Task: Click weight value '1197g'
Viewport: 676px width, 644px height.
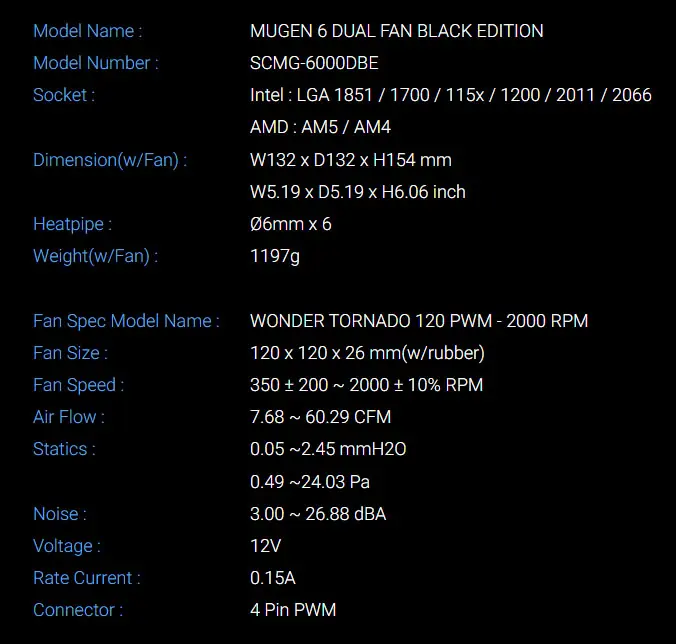Action: pos(275,256)
